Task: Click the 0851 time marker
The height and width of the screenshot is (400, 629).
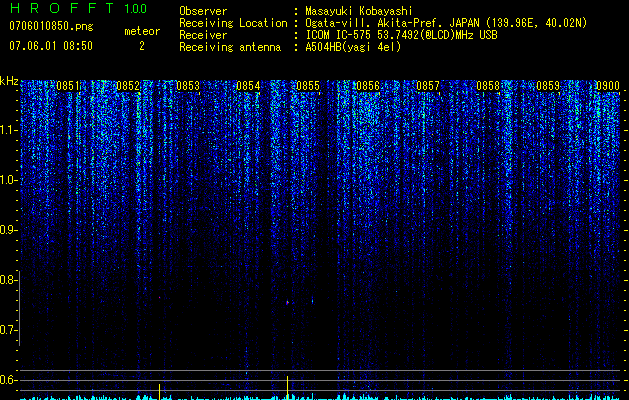Action: tap(68, 86)
